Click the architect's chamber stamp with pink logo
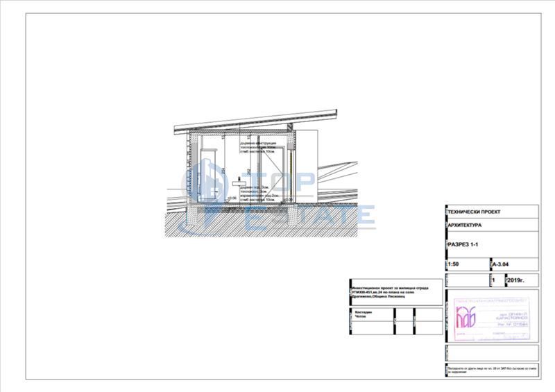The width and height of the screenshot is (555, 392). point(492,318)
